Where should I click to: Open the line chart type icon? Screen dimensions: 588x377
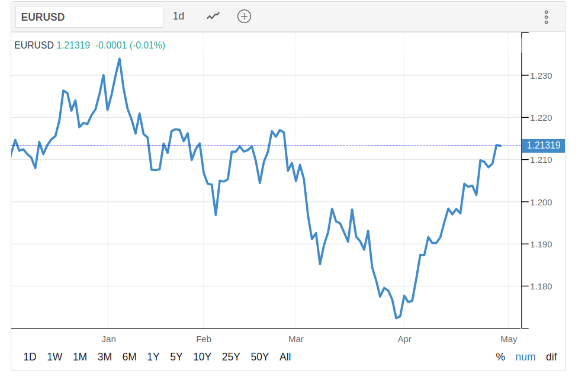[x=213, y=17]
